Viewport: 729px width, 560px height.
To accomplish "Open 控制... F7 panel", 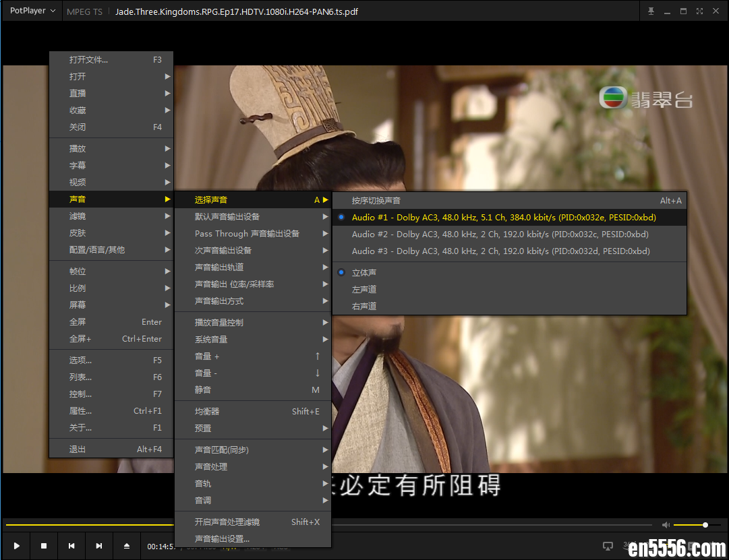I will coord(111,394).
